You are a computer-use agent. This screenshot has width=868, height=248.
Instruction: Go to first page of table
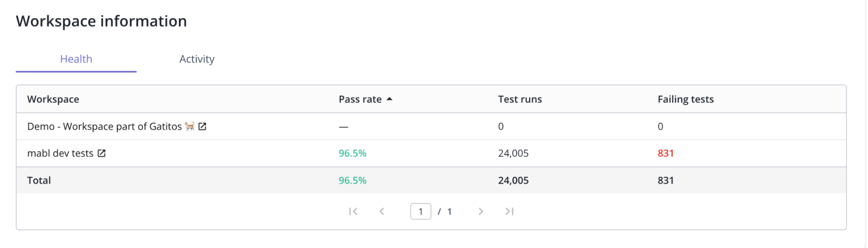353,212
